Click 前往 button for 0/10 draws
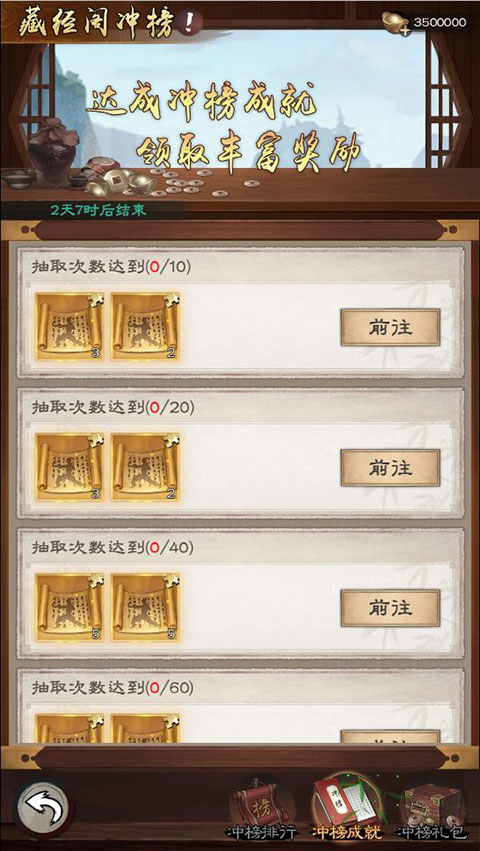Viewport: 480px width, 851px height. [390, 327]
